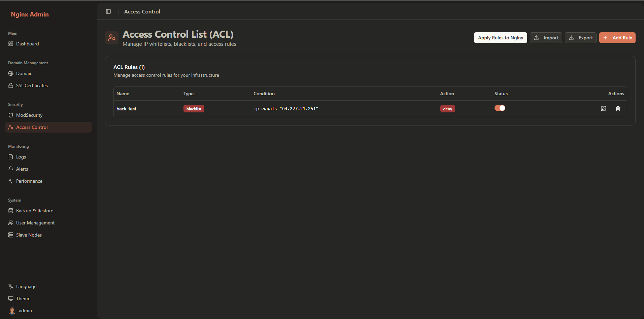Open Domains globe icon in sidebar
Viewport: 644px width, 319px height.
(x=11, y=73)
